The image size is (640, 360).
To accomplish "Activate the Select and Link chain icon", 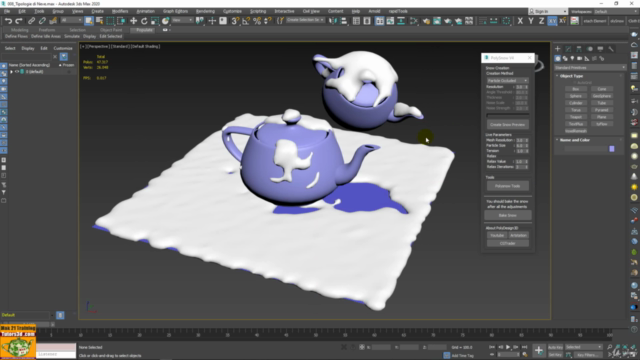I will [31, 21].
